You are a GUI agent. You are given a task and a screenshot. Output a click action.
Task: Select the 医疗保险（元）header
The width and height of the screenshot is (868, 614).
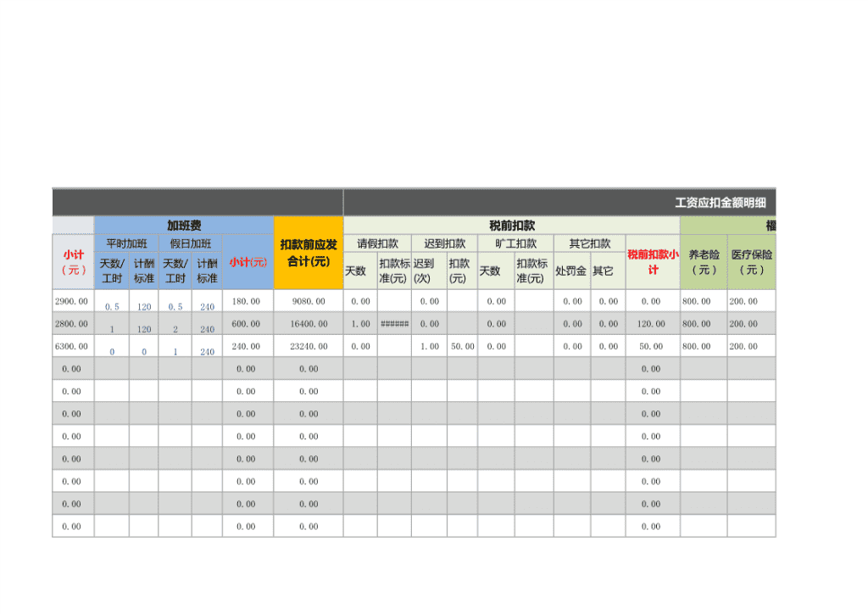pyautogui.click(x=751, y=262)
